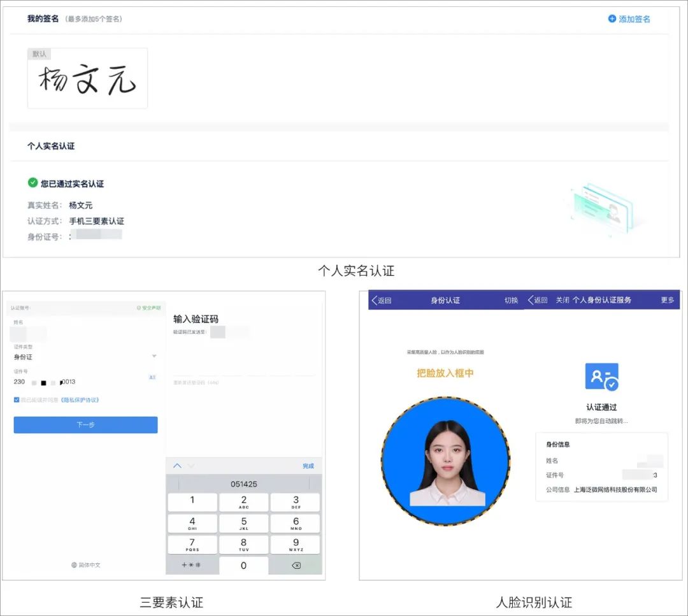This screenshot has width=688, height=616.
Task: Open the 隐私保护协议 link
Action: pyautogui.click(x=80, y=400)
